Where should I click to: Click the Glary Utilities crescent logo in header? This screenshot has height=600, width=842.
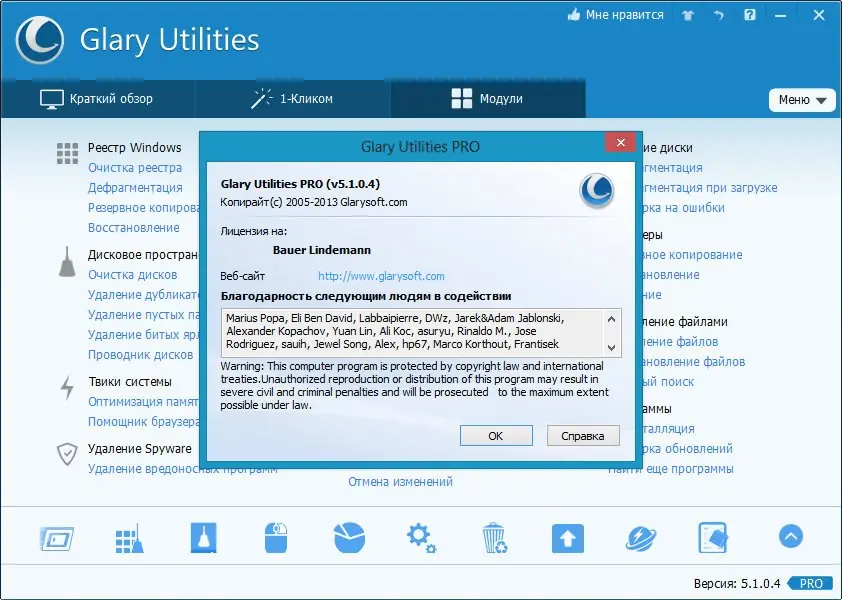click(40, 40)
